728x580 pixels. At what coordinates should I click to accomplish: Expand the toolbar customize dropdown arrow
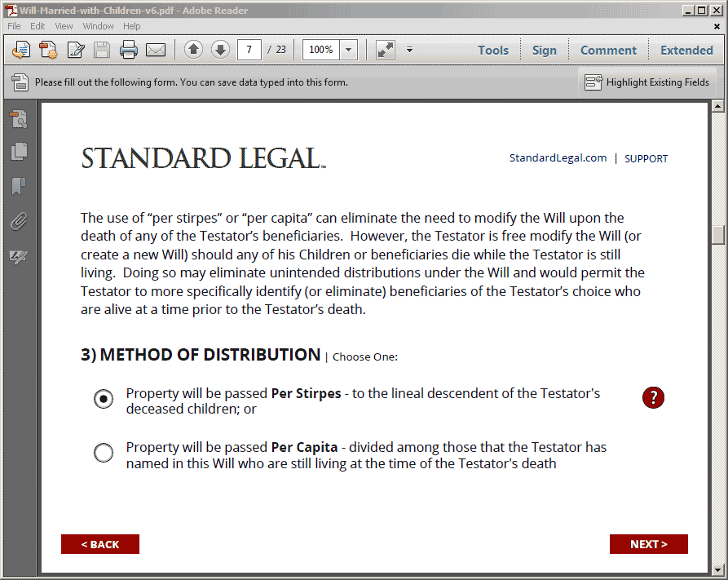(409, 49)
